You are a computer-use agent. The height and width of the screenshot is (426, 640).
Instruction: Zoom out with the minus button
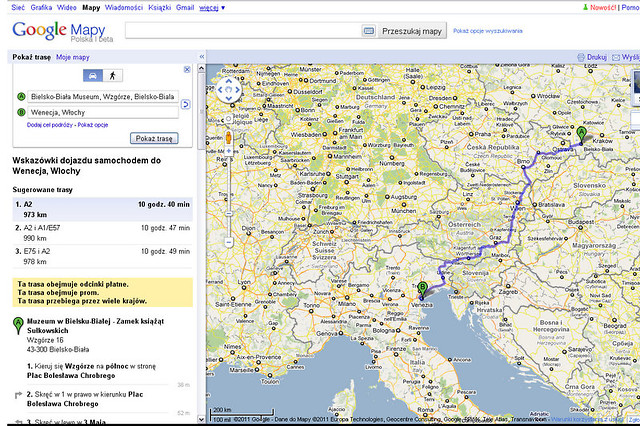click(229, 242)
